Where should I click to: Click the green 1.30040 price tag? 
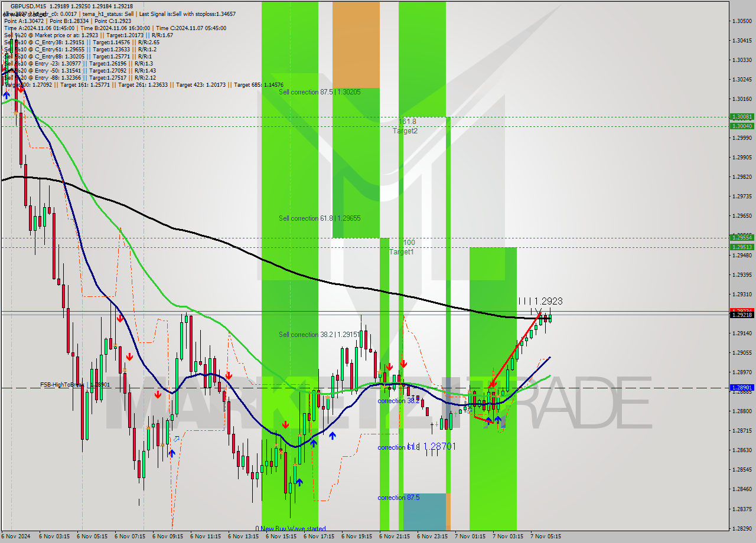[x=742, y=126]
